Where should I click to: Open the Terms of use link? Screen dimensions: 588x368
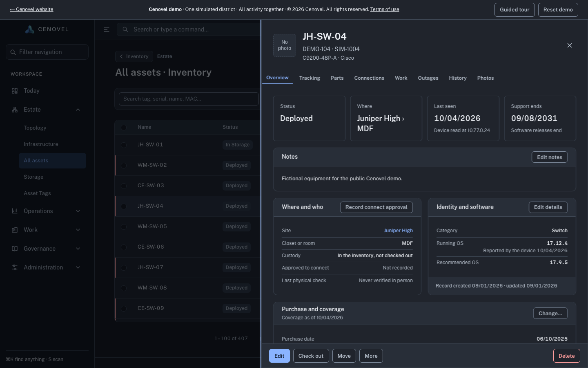point(385,9)
